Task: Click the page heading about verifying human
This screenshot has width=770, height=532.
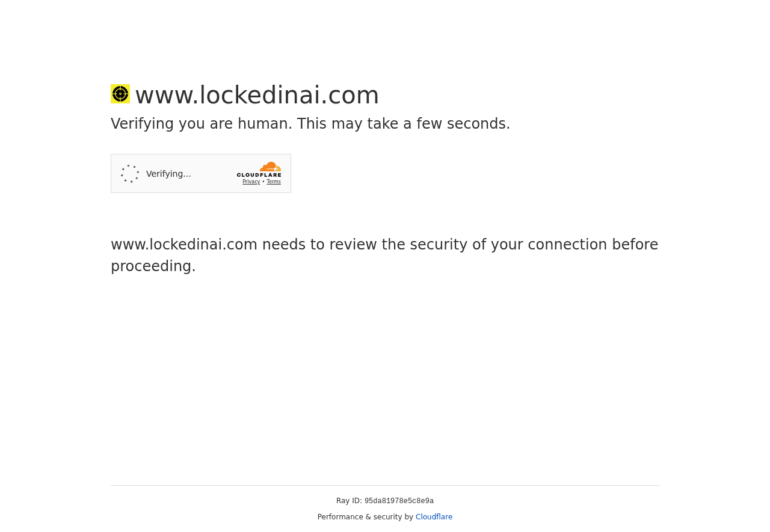Action: point(310,123)
